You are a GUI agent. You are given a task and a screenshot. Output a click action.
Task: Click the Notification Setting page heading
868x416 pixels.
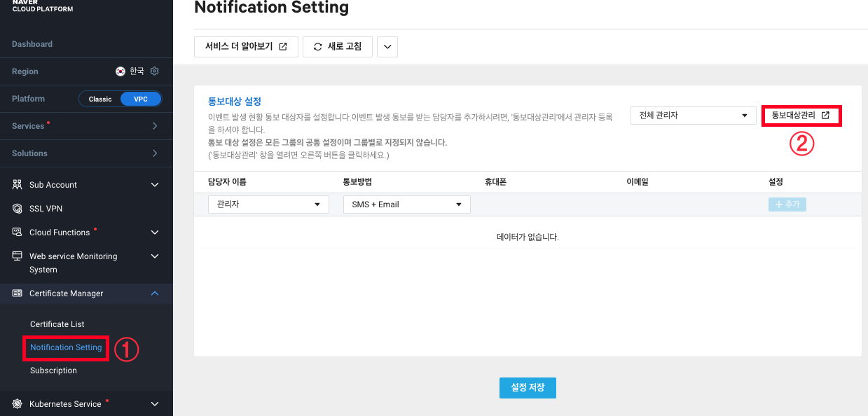tap(271, 8)
